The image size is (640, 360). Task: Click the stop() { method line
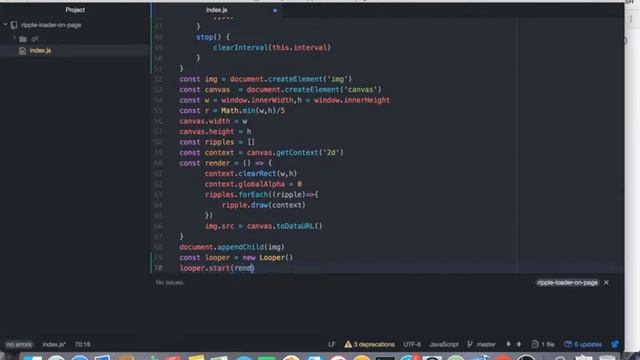(213, 37)
